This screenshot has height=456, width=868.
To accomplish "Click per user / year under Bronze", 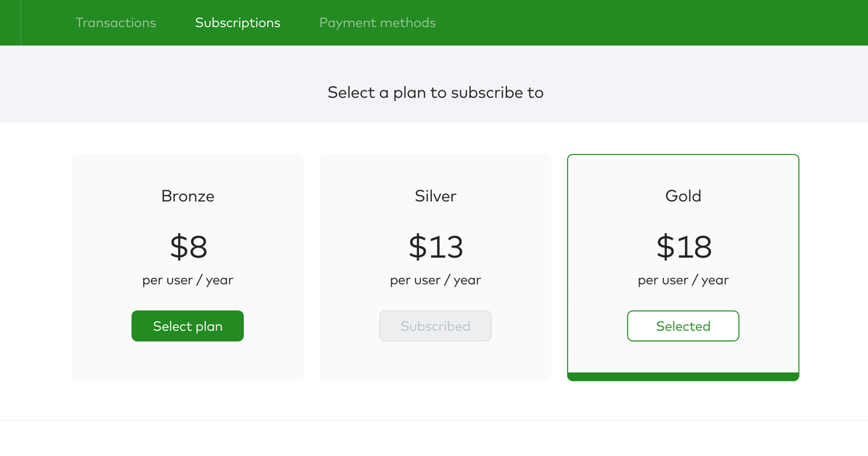I will 187,280.
